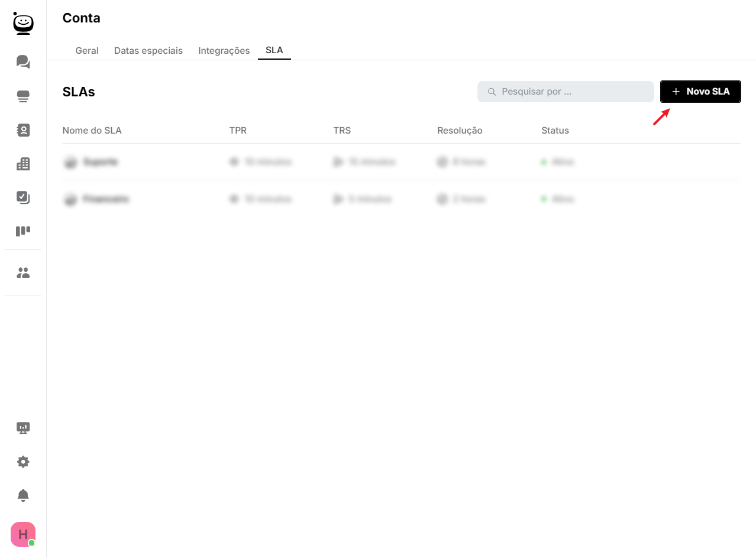
Task: Open the second SLA row in list
Action: [x=106, y=200]
